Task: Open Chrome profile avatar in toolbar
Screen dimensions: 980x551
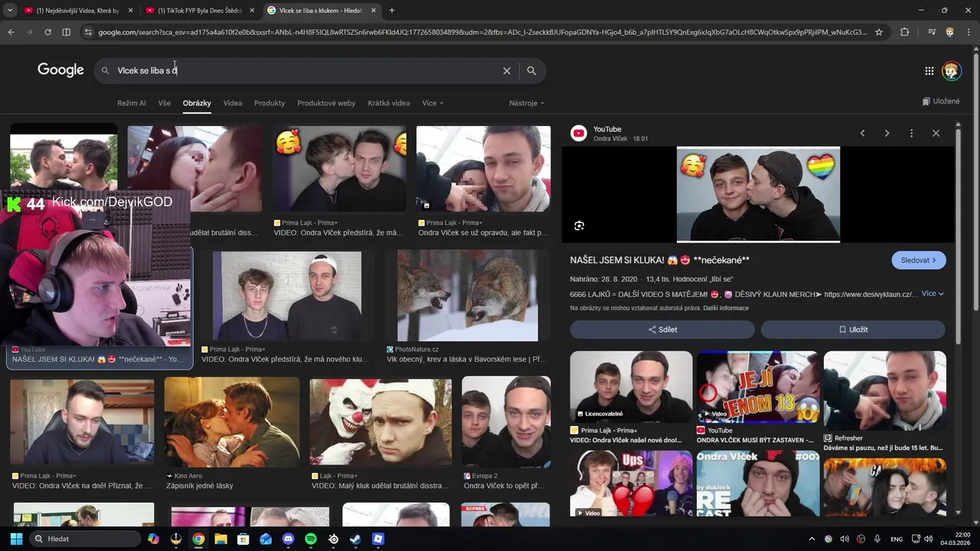Action: click(950, 32)
